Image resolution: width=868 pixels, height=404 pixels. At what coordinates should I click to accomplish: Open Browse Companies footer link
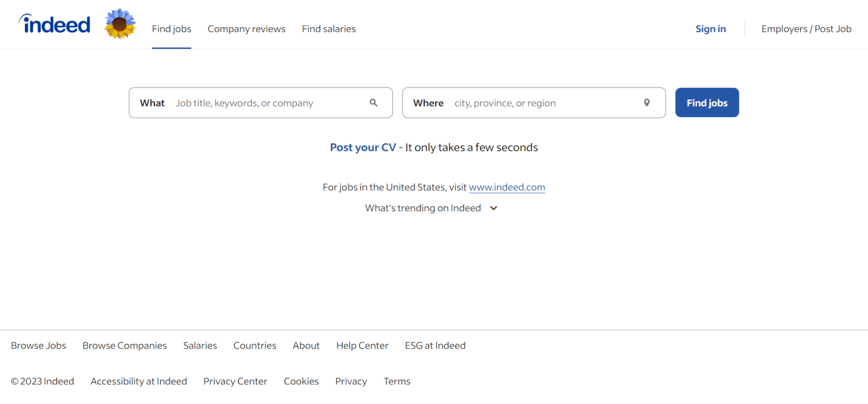pyautogui.click(x=125, y=345)
